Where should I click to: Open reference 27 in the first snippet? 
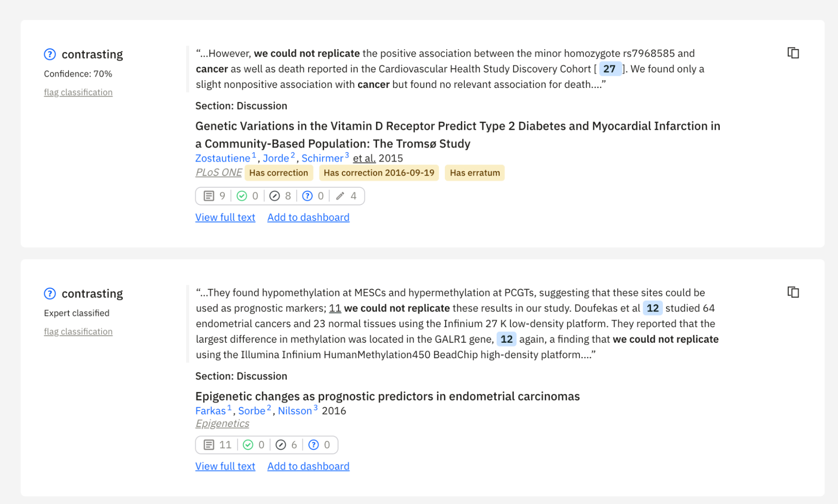click(x=609, y=69)
